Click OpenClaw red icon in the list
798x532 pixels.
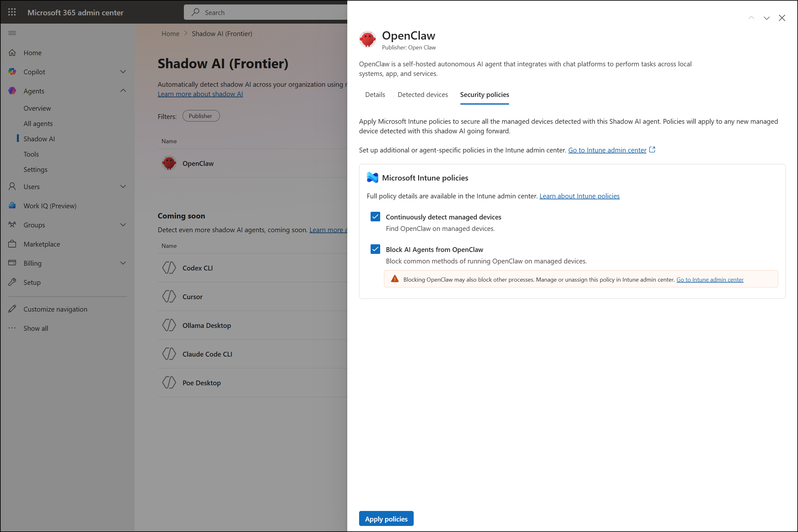(169, 163)
